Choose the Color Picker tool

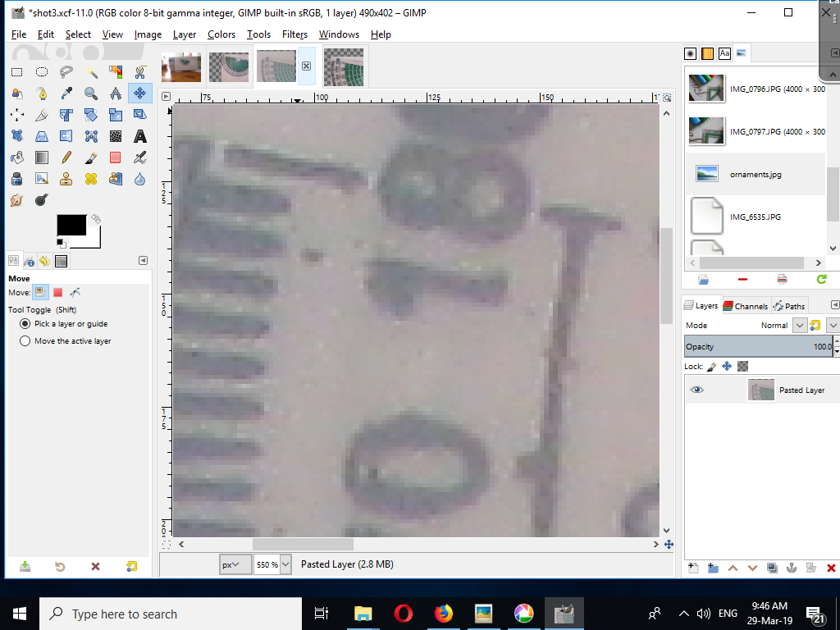[x=66, y=94]
